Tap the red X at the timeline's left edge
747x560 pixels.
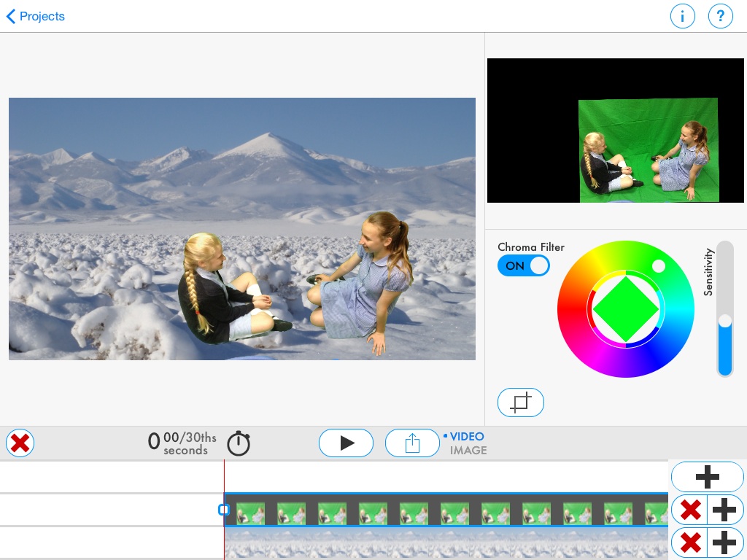[20, 443]
